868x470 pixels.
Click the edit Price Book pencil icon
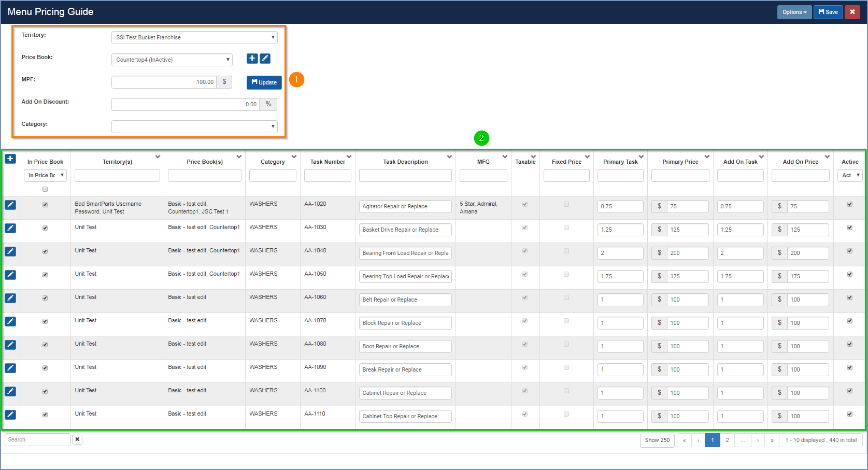point(265,59)
